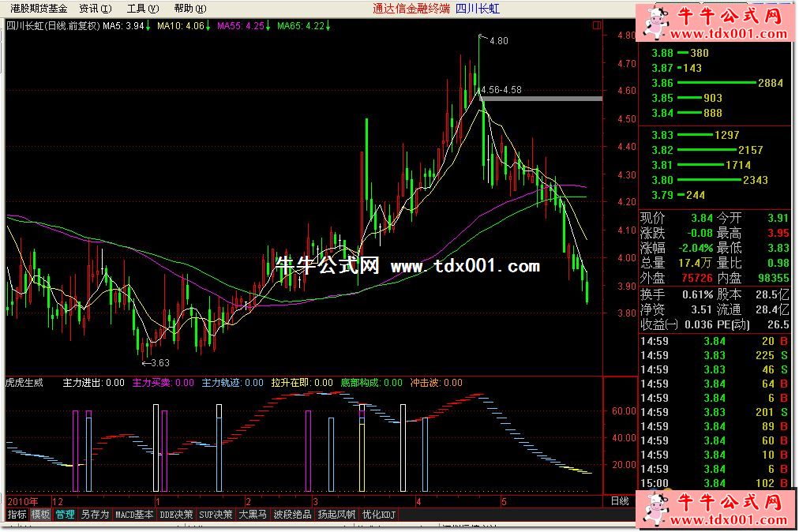Open the 帮助(H) menu
Viewport: 799px width, 532px height.
[190, 9]
